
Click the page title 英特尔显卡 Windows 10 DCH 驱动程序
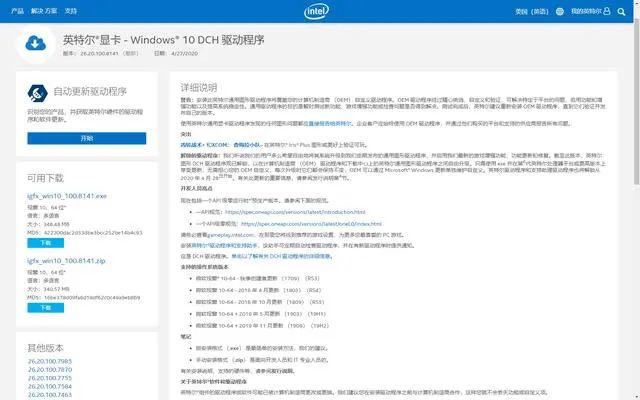pyautogui.click(x=164, y=40)
